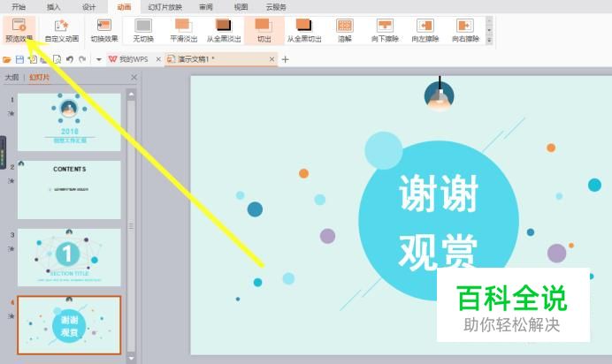
Task: Add a new document tab with plus
Action: (286, 59)
